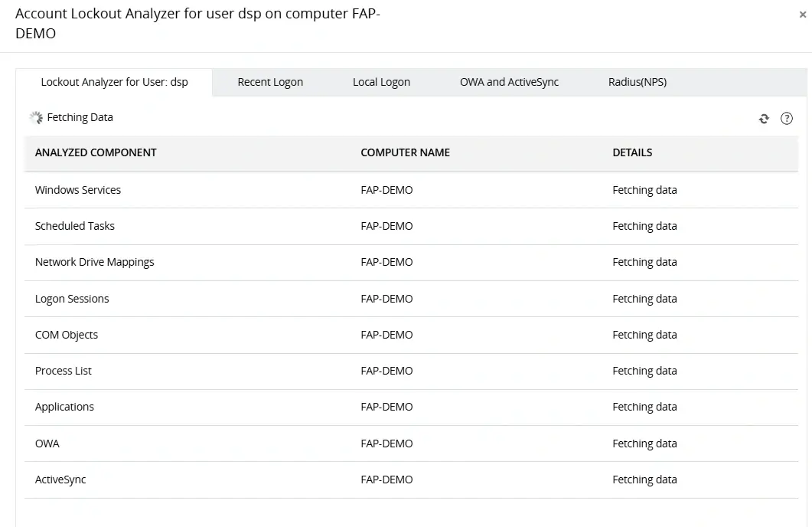Select Lockout Analyzer for User: dsp tab
The width and height of the screenshot is (812, 527).
[114, 82]
